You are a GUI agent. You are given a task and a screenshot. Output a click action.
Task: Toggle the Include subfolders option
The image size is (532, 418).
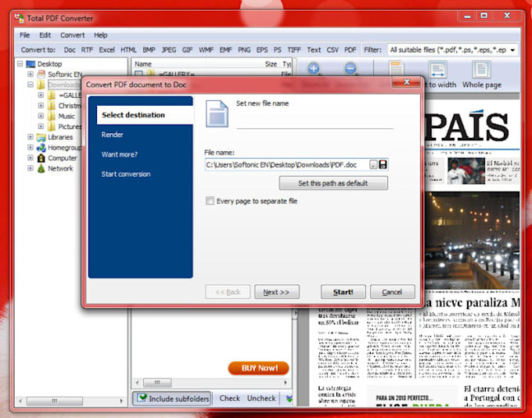(171, 398)
